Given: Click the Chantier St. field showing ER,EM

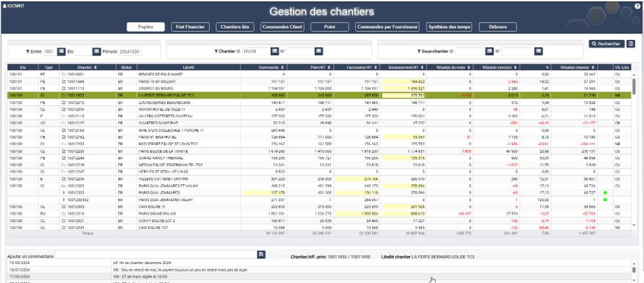Looking at the screenshot, I should (257, 51).
